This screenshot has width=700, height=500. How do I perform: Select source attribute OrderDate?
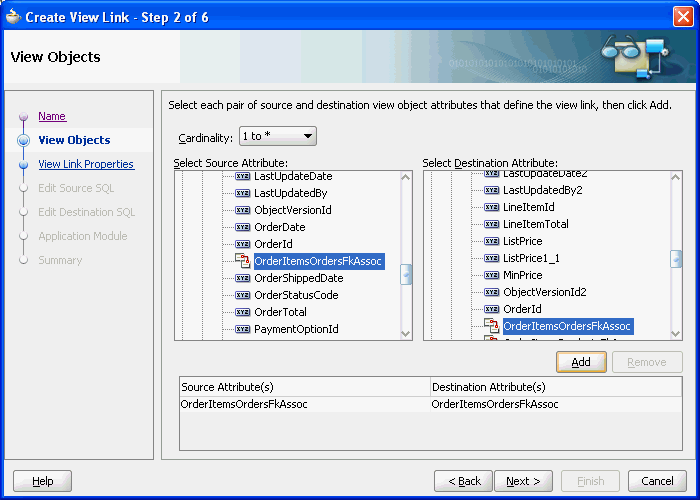[279, 227]
